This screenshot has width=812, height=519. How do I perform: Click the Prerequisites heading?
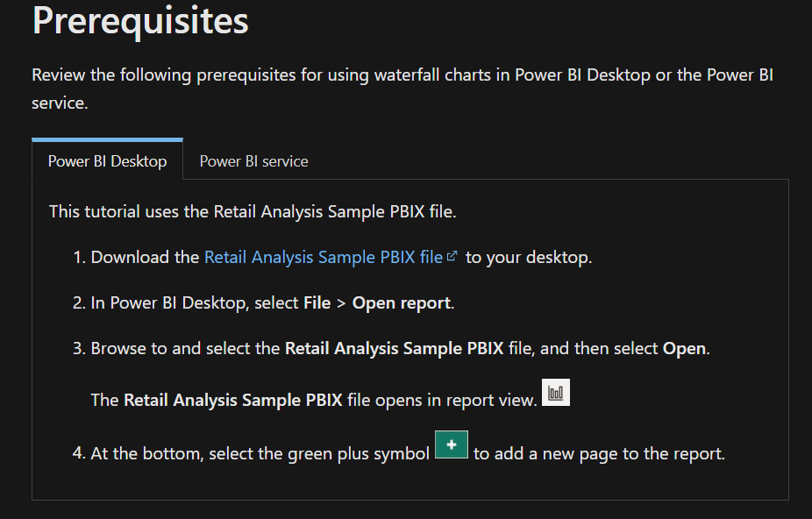click(x=140, y=20)
